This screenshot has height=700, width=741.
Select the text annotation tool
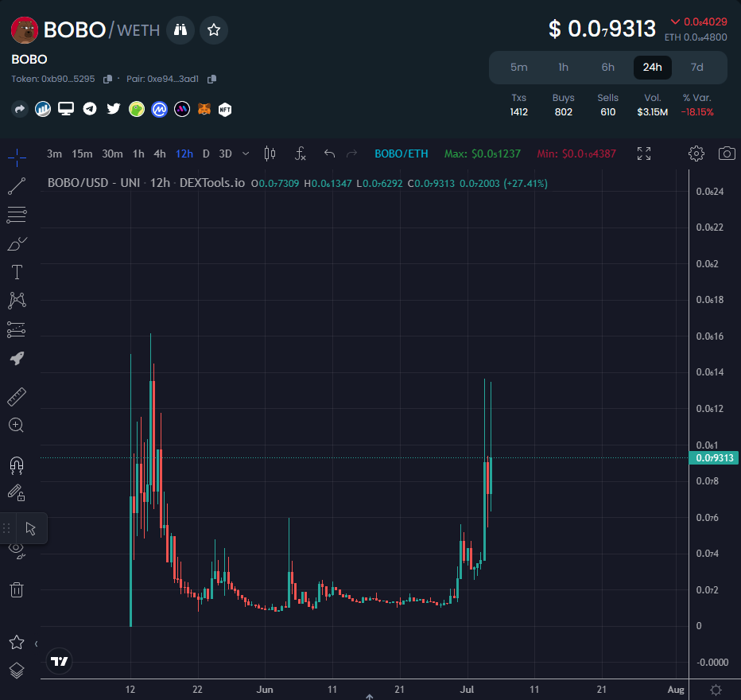point(17,272)
